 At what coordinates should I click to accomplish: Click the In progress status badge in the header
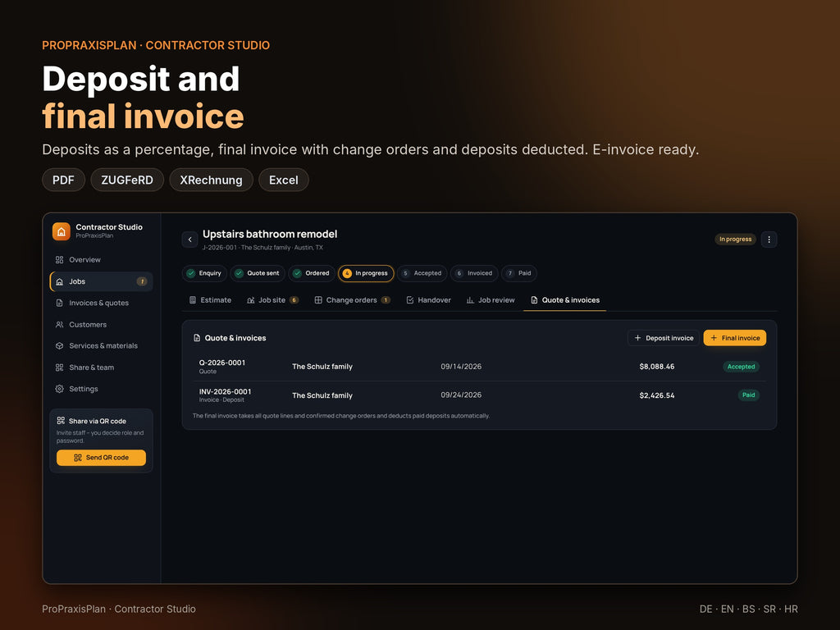(736, 240)
